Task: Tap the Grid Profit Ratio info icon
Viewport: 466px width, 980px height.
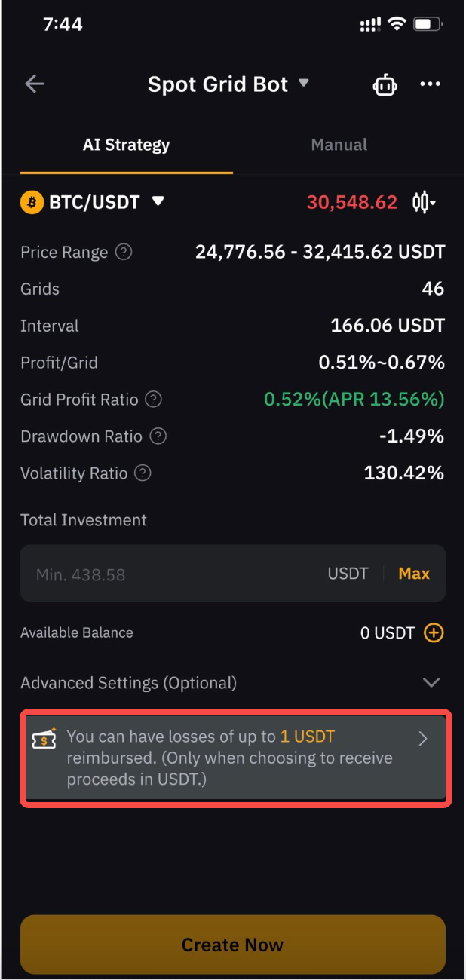Action: click(154, 400)
